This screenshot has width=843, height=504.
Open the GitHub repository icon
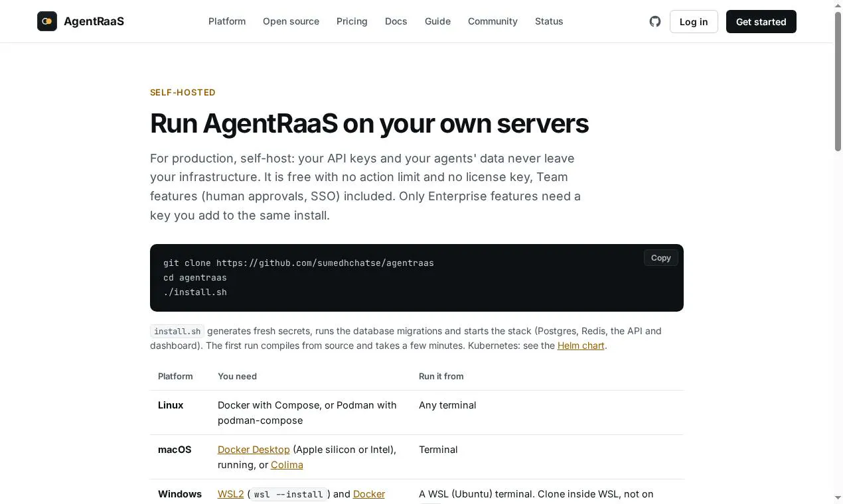[655, 21]
